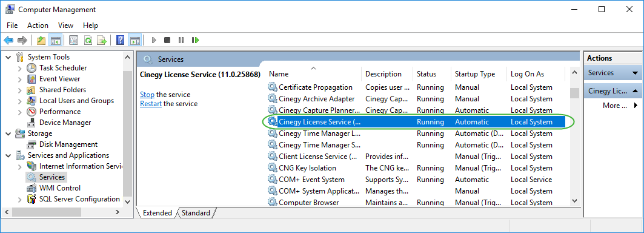This screenshot has height=233, width=644.
Task: Click the Refresh toolbar icon
Action: (x=88, y=40)
